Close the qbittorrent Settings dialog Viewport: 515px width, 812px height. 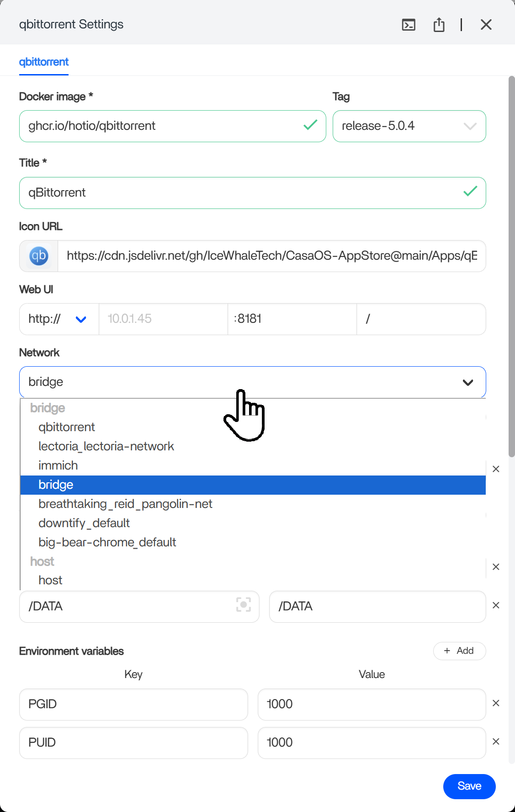pos(486,25)
